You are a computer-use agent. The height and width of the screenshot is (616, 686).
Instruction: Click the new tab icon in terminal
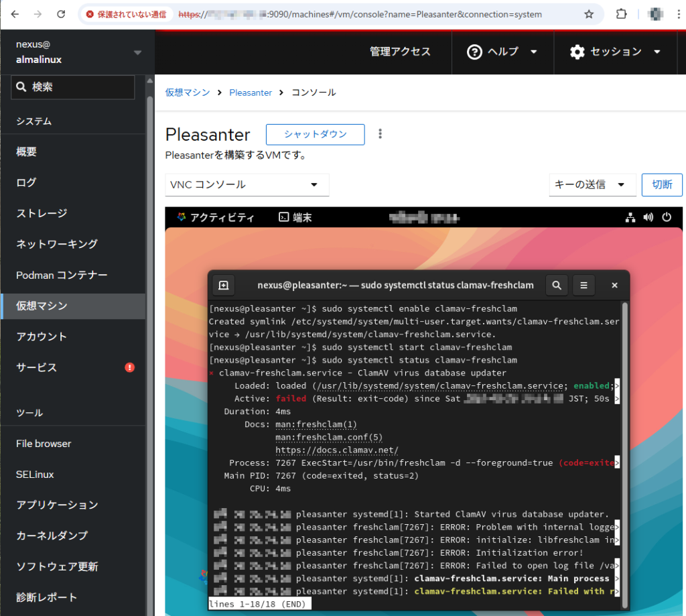pyautogui.click(x=223, y=286)
